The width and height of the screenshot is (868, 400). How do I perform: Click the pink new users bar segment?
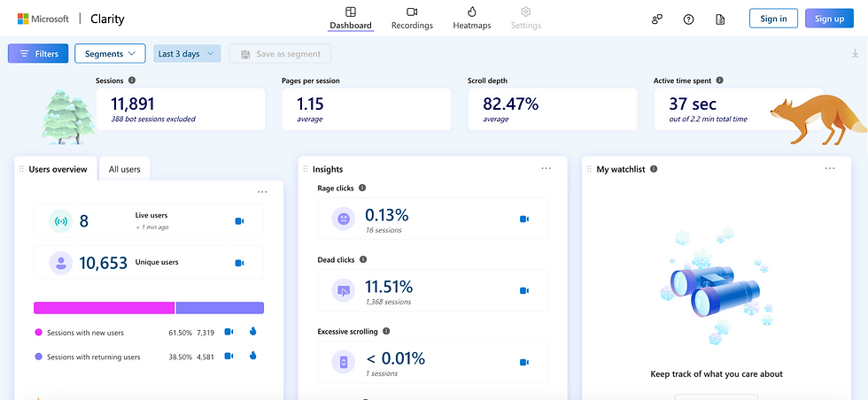coord(105,308)
